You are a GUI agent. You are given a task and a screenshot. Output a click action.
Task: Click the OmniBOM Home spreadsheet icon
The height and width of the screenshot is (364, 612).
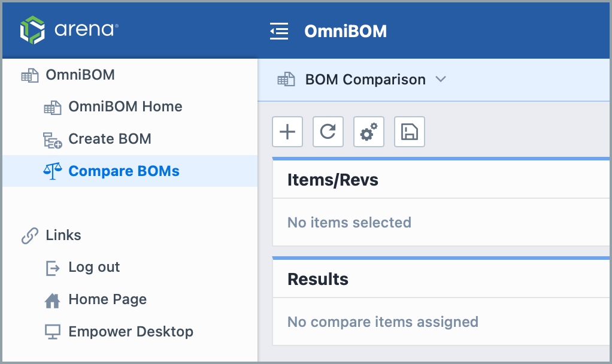[x=53, y=107]
